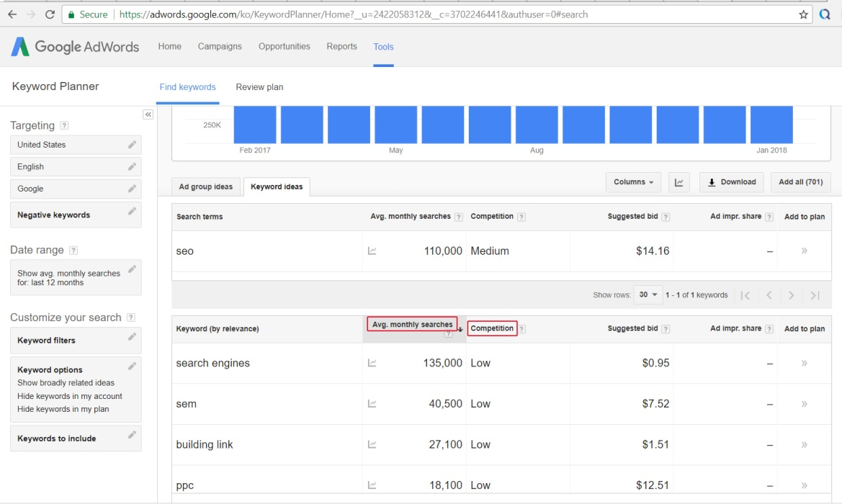The image size is (842, 504).
Task: Open the Opportunities menu
Action: (x=284, y=47)
